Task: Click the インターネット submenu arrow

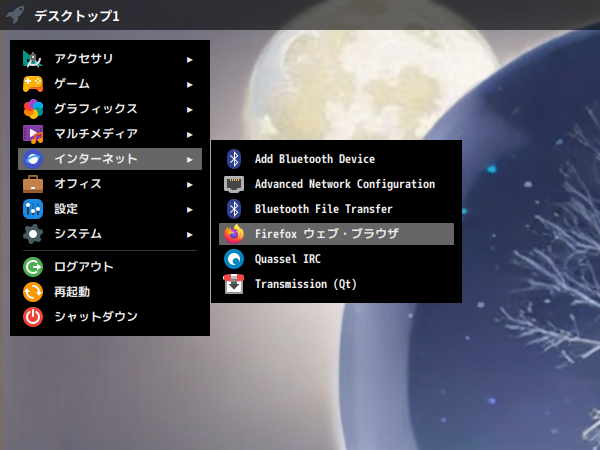Action: [x=189, y=160]
